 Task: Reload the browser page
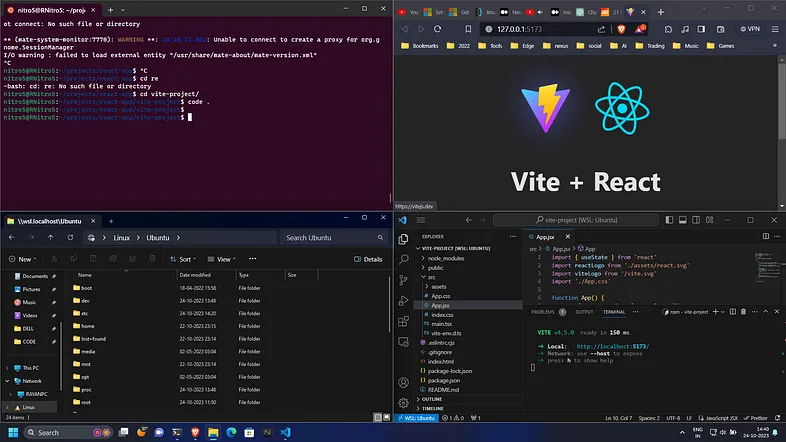tap(437, 29)
